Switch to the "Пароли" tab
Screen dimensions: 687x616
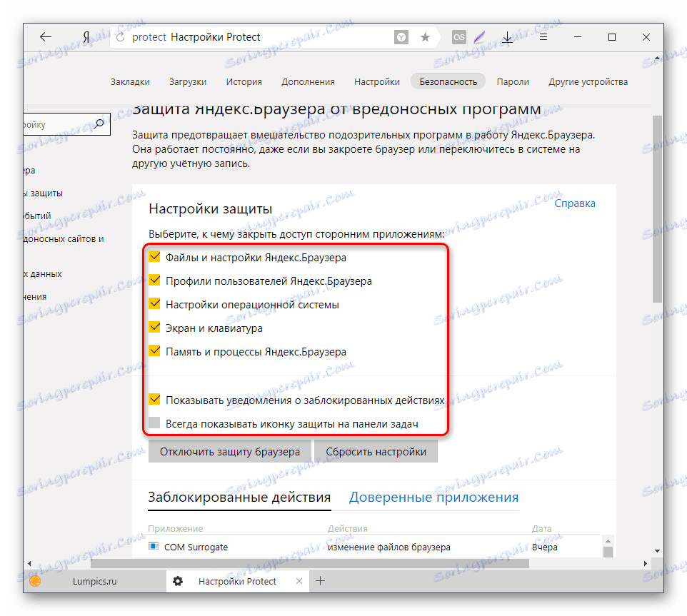point(513,82)
